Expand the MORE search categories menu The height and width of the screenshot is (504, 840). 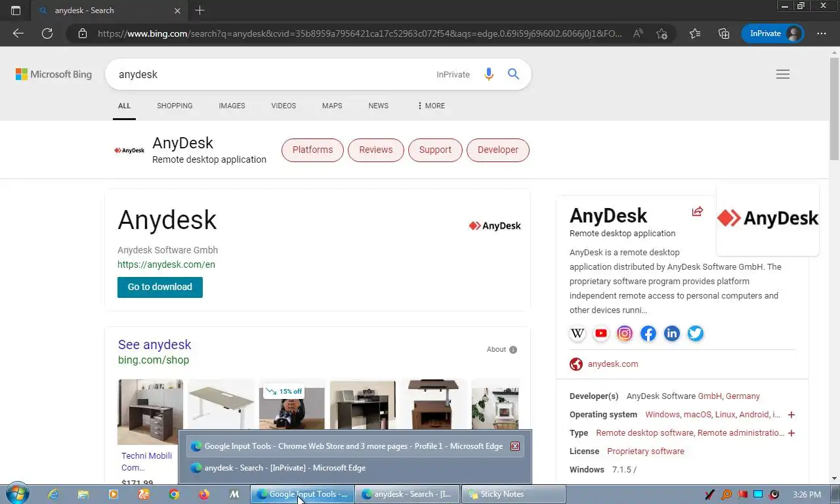(x=431, y=106)
